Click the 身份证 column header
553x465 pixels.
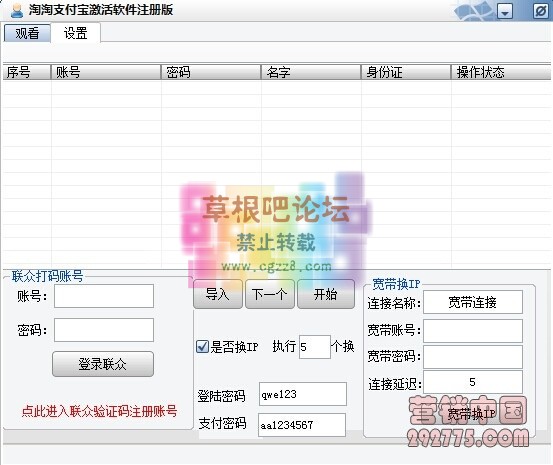coord(406,72)
